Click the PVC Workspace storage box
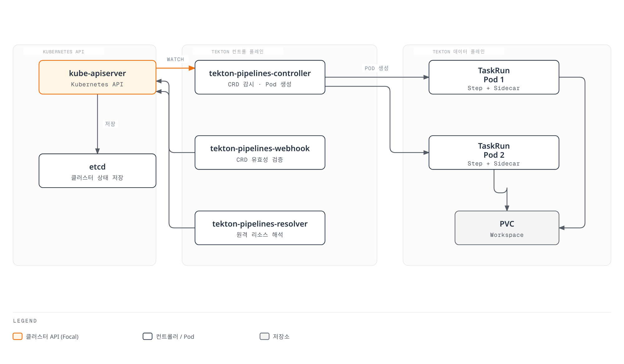Viewport: 624px width, 364px height. (507, 228)
